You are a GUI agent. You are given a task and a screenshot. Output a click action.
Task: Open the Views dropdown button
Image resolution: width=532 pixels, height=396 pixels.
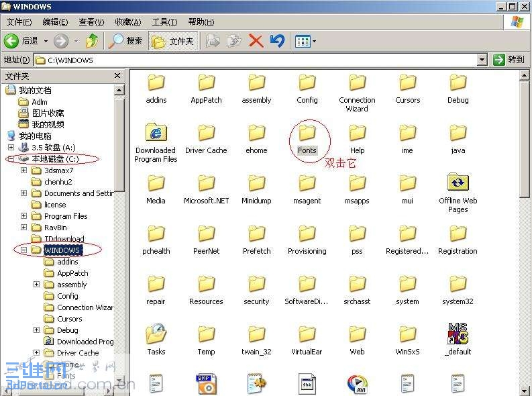point(305,42)
